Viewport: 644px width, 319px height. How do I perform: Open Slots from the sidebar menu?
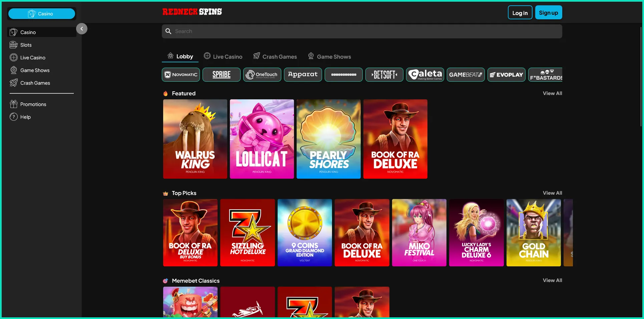point(42,45)
